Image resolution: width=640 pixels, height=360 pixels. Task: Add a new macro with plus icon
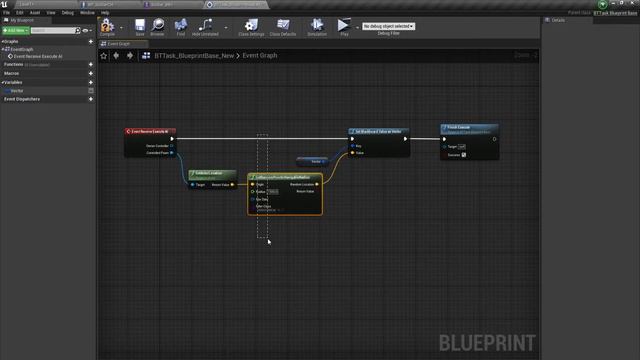(x=91, y=73)
